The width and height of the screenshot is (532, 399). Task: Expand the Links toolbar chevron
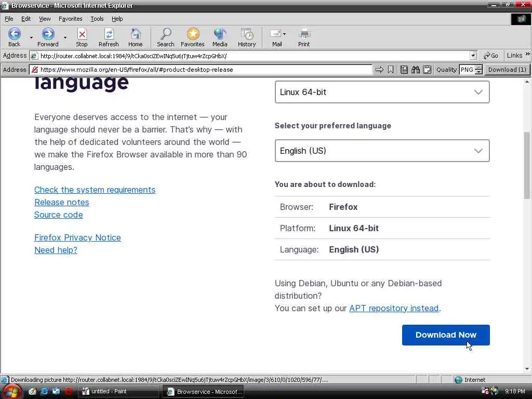(x=527, y=54)
